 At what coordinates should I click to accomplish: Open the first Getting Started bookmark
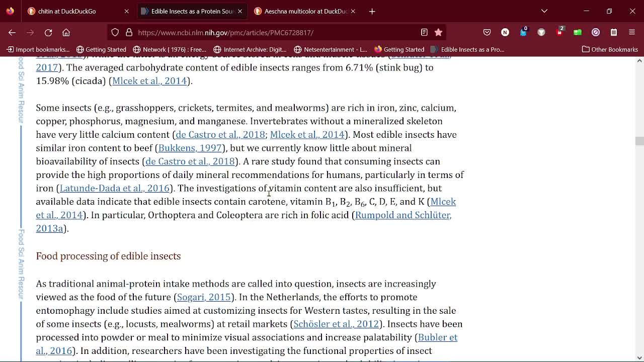101,49
